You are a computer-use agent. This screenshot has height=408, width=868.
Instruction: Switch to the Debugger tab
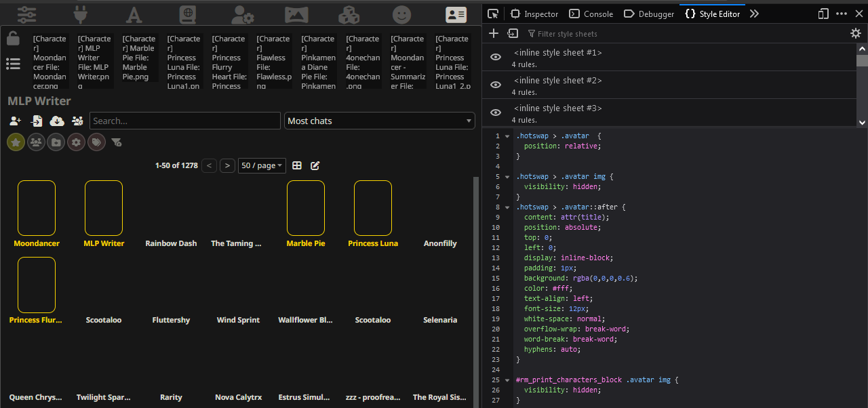point(649,14)
